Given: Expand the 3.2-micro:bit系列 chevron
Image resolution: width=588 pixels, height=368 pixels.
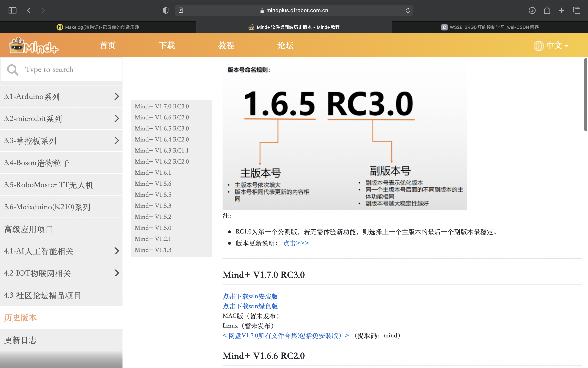Looking at the screenshot, I should (x=117, y=119).
